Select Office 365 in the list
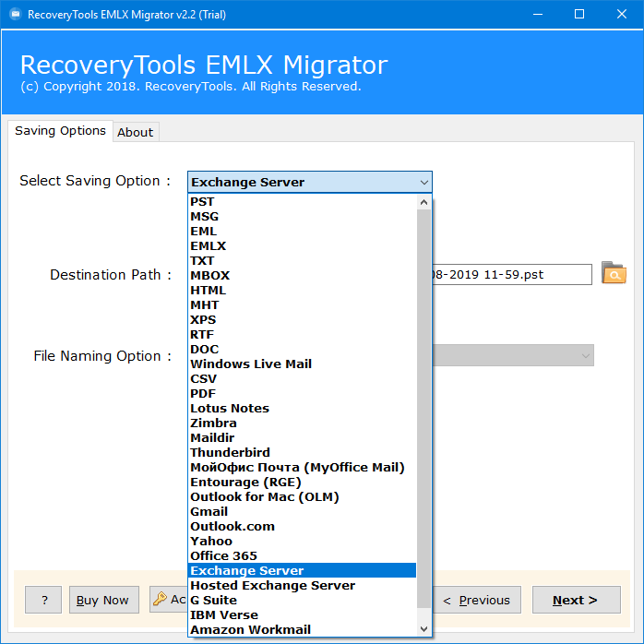 coord(302,556)
